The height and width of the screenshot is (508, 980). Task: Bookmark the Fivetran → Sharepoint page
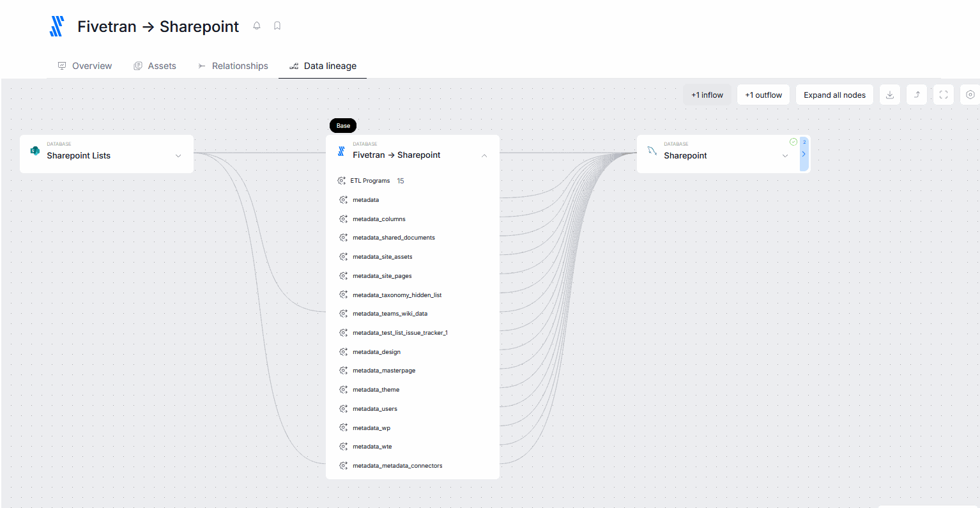click(277, 26)
